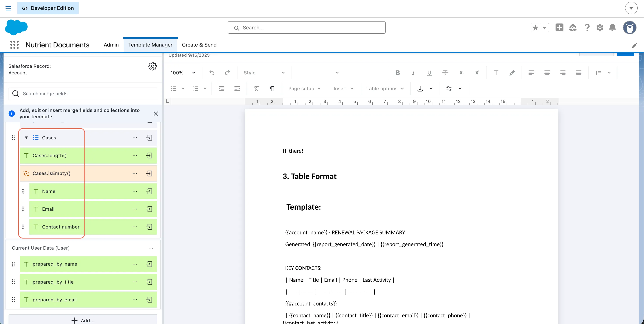Image resolution: width=644 pixels, height=324 pixels.
Task: Open the Notifications bell
Action: 612,27
